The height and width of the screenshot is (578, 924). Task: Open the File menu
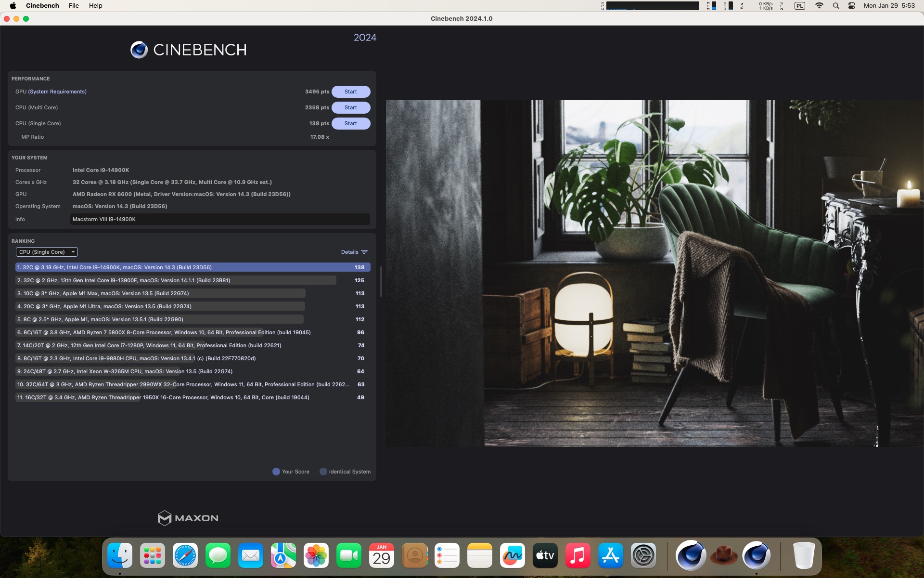tap(74, 6)
